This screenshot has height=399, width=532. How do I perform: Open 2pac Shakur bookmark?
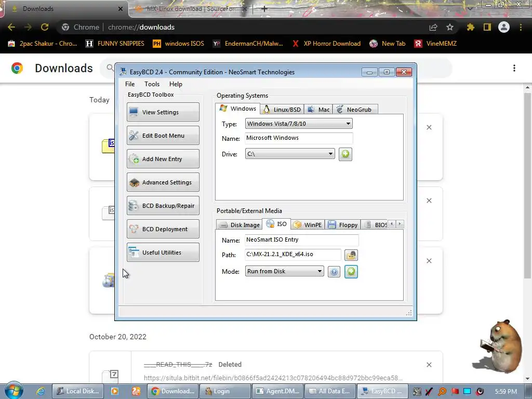(43, 44)
